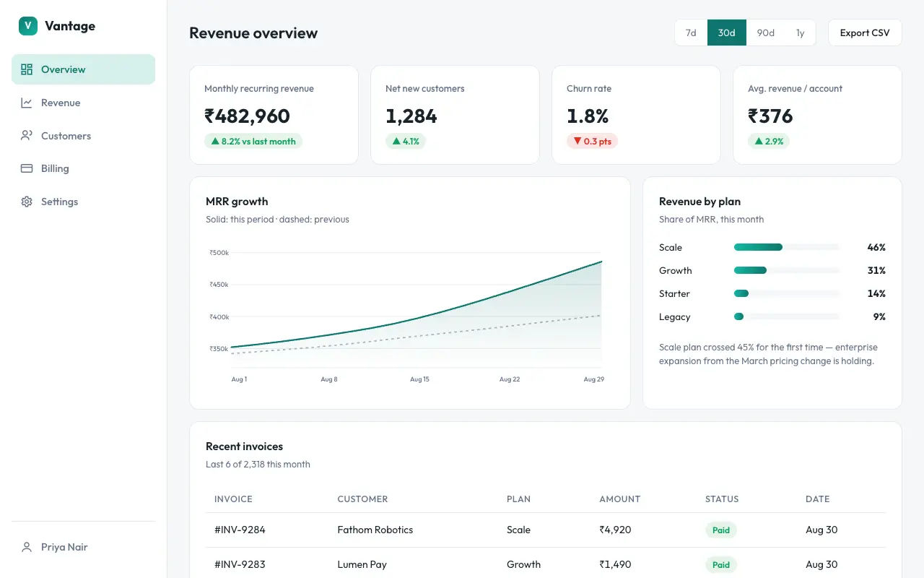
Task: Click the DATE column header
Action: point(817,499)
